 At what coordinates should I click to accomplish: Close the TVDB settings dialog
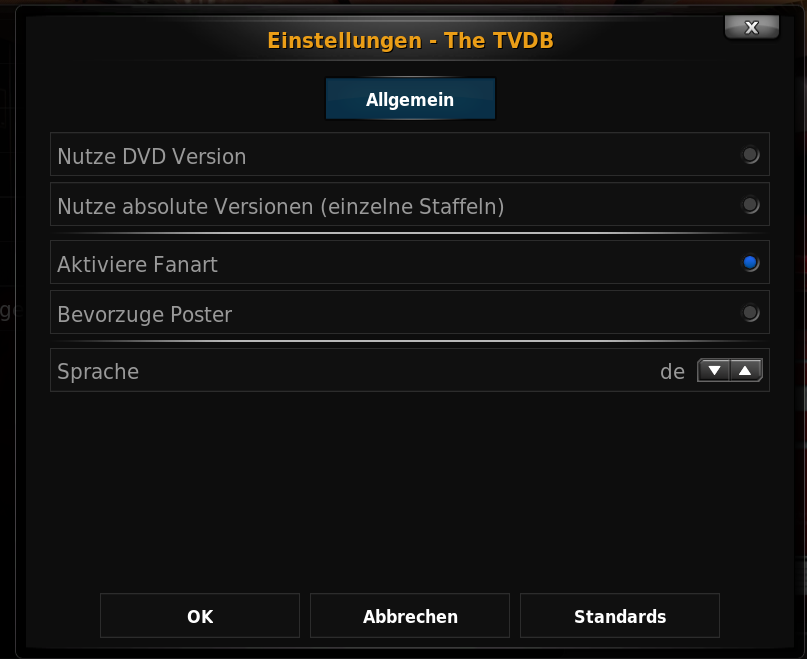tap(751, 27)
